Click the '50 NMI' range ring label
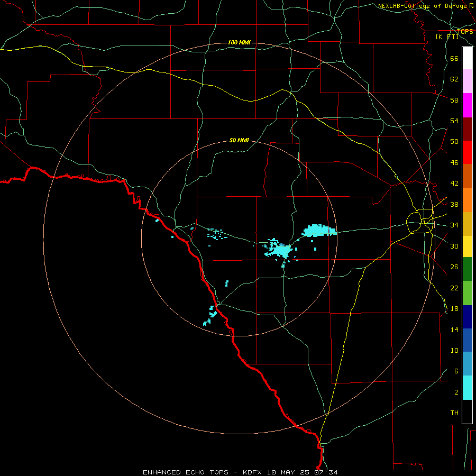476x476 pixels. 239,140
